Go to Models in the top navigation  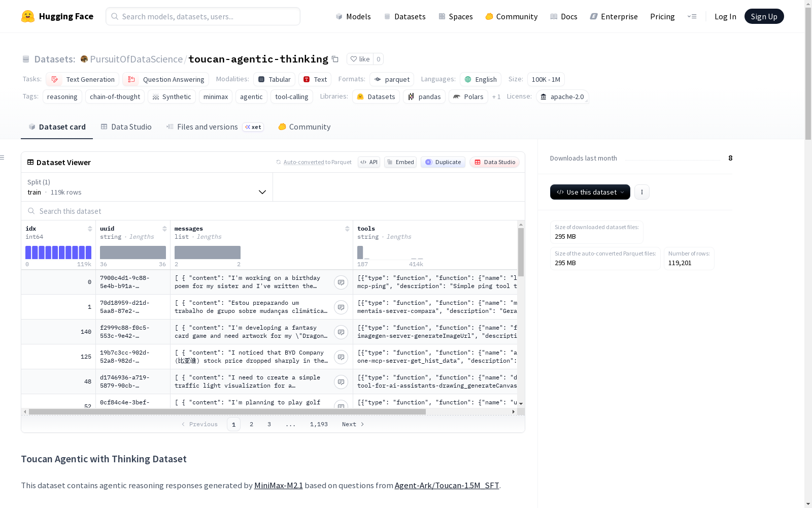coord(353,16)
